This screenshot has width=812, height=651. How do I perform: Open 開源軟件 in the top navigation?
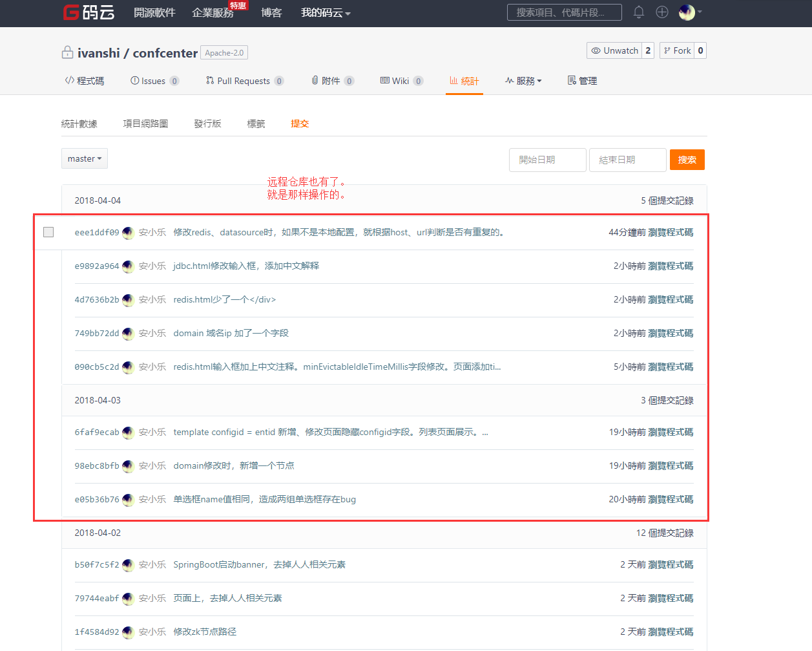coord(154,12)
